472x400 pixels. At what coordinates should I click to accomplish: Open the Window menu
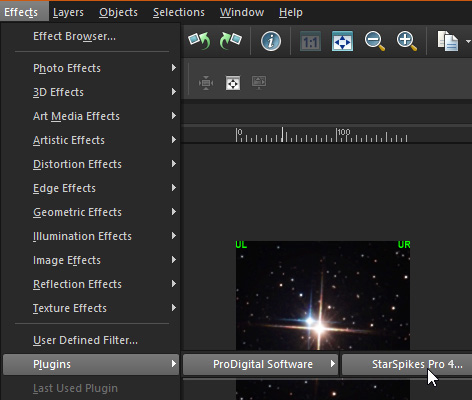[242, 12]
